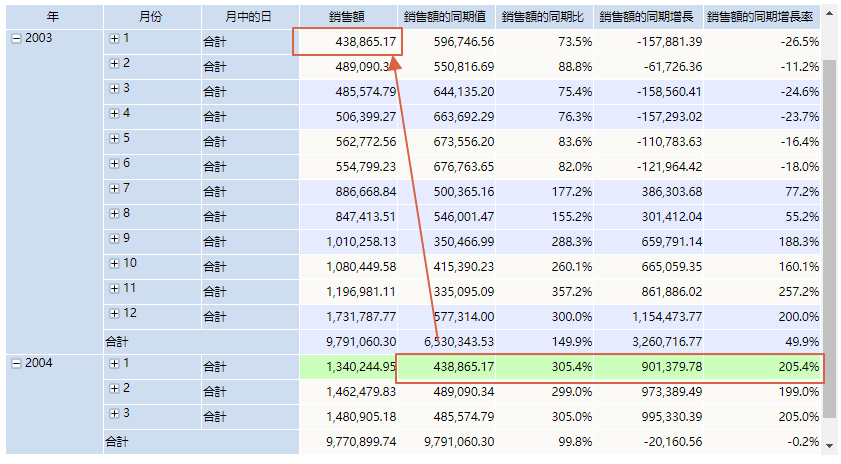Select the highlighted 1,340,244.95 cell
Viewport: 841px width, 464px height.
coord(347,367)
